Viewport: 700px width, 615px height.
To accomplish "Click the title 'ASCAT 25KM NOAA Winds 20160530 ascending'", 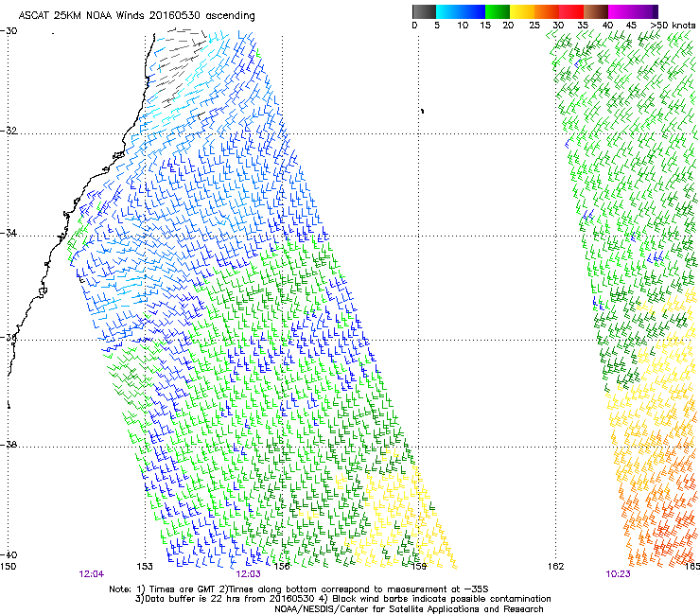I will [136, 16].
